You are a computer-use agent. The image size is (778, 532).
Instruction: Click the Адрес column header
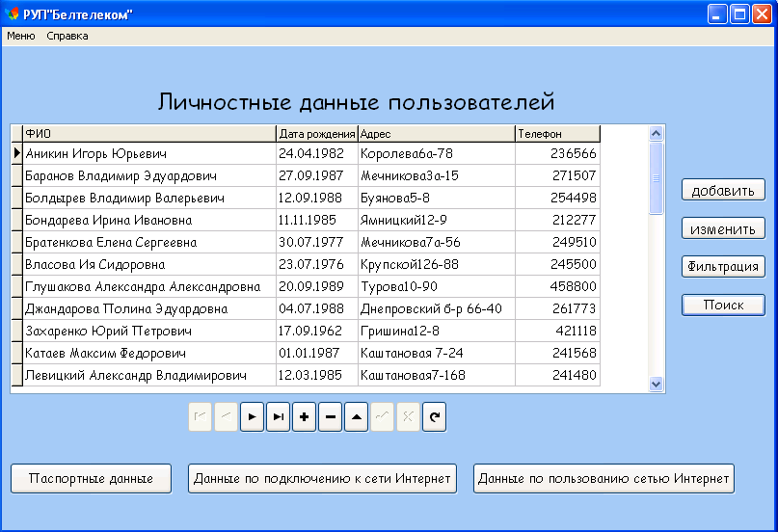tap(436, 134)
